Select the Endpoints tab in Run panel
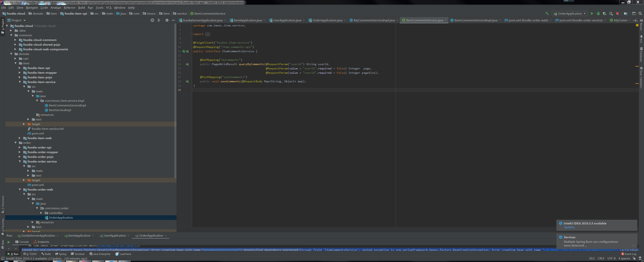Image resolution: width=644 pixels, height=262 pixels. click(x=42, y=242)
